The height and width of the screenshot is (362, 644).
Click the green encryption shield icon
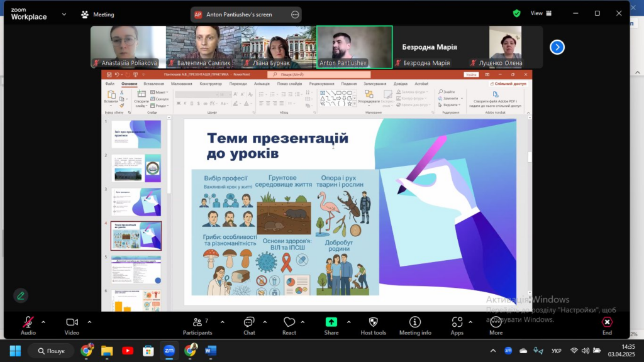pos(517,14)
